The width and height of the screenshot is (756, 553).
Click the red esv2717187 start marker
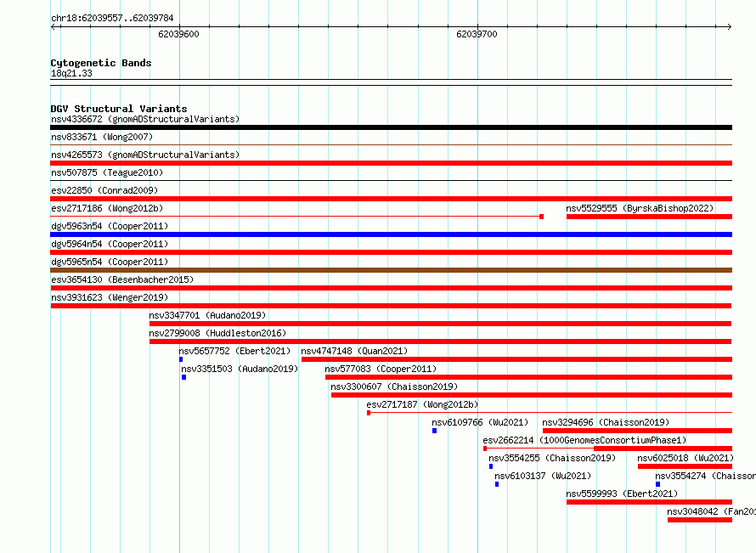pos(369,413)
